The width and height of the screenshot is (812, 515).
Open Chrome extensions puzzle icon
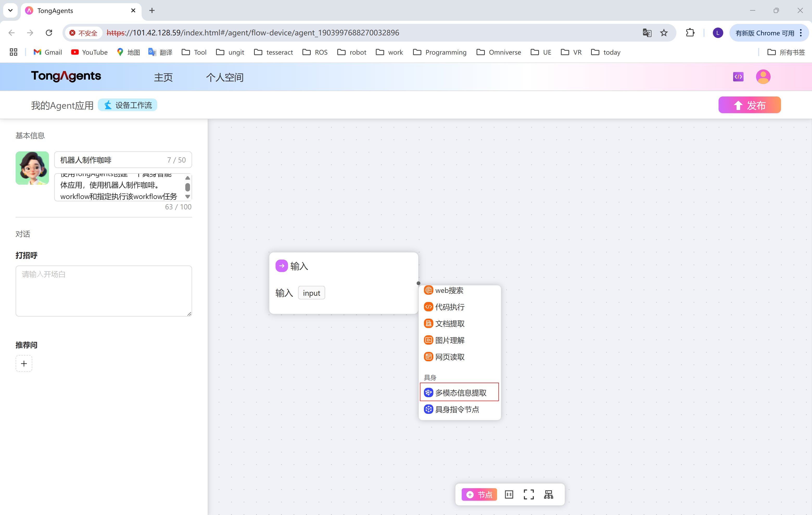coord(690,33)
